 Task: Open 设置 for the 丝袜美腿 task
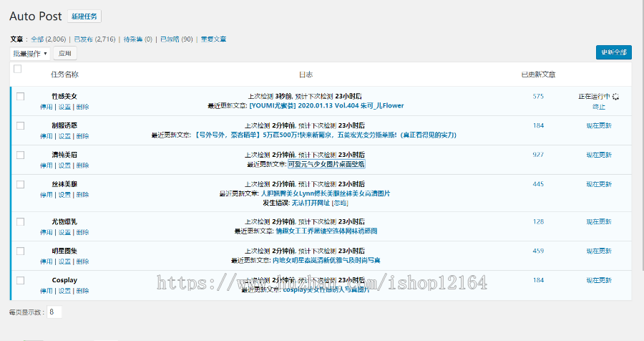pos(64,195)
